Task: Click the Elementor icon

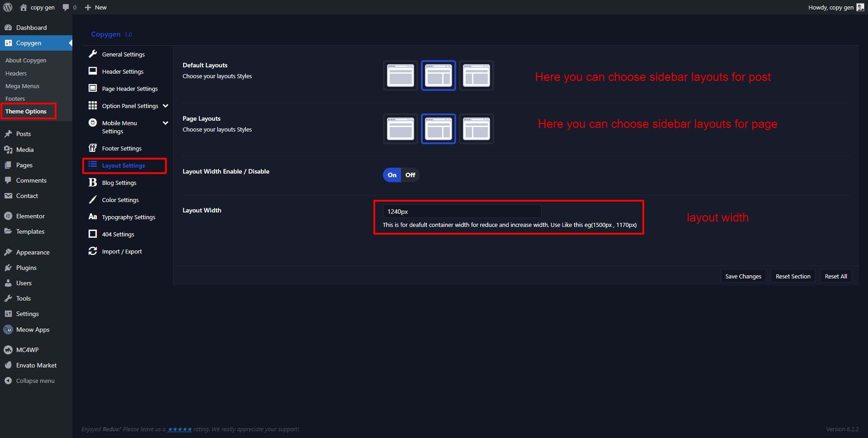Action: point(8,216)
